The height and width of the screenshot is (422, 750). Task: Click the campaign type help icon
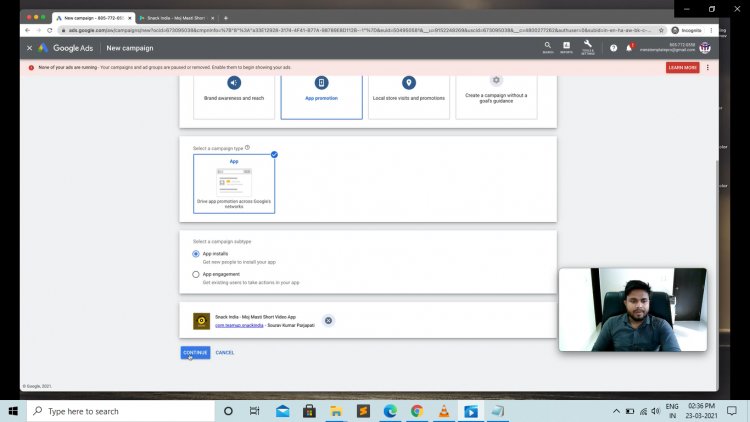pos(247,147)
